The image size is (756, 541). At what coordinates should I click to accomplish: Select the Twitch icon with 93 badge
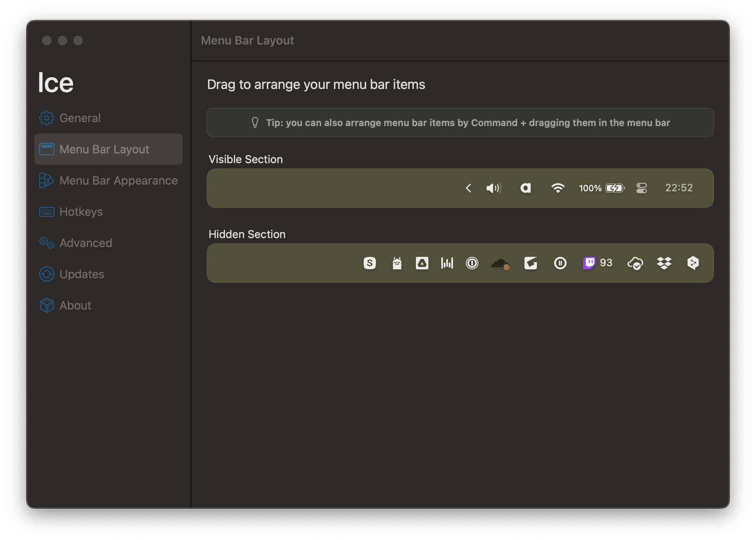tap(597, 263)
